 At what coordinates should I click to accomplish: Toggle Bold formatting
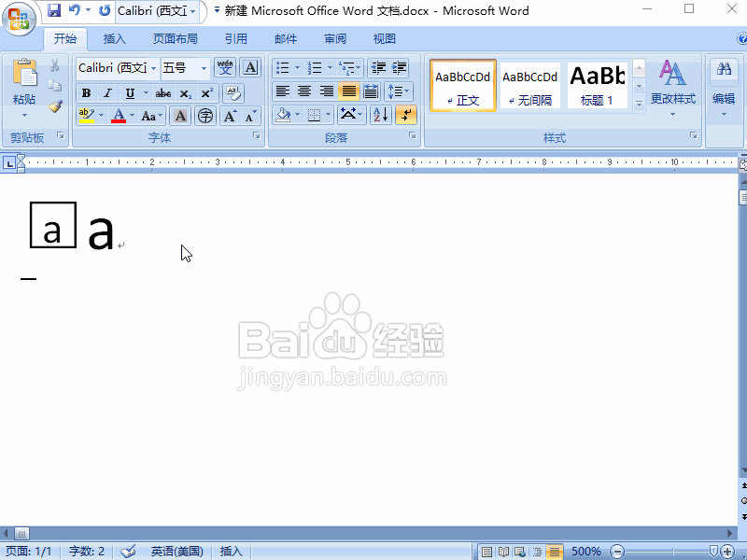[85, 92]
